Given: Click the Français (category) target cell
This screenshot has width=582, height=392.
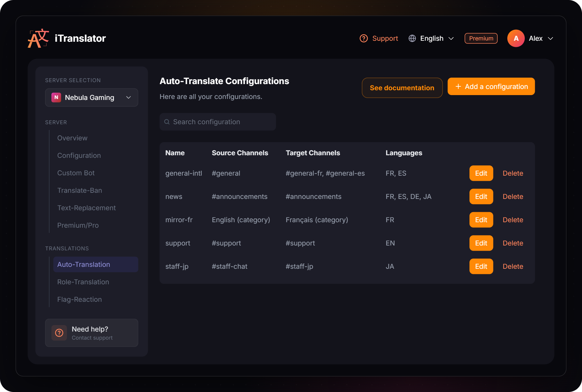Looking at the screenshot, I should pos(317,220).
